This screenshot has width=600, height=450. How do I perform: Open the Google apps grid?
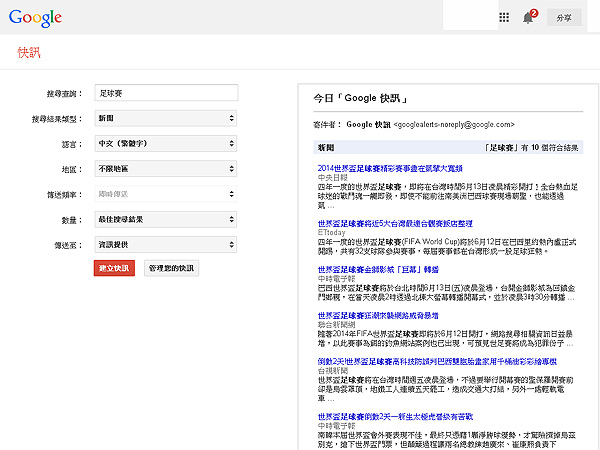[504, 17]
